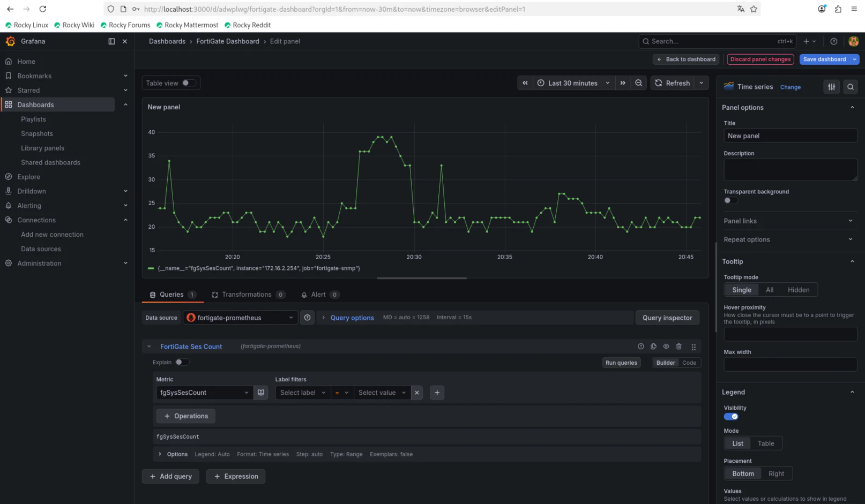This screenshot has height=504, width=865.
Task: Open fortigate-prometheus data source dropdown
Action: pyautogui.click(x=240, y=318)
